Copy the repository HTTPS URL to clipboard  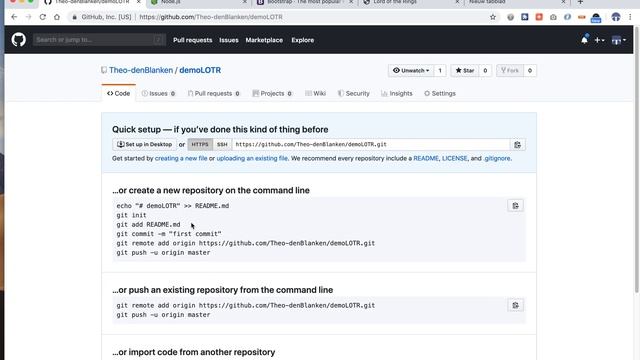pos(518,144)
